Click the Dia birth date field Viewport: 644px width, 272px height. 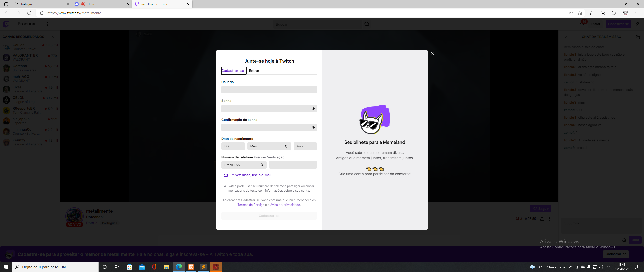(233, 146)
